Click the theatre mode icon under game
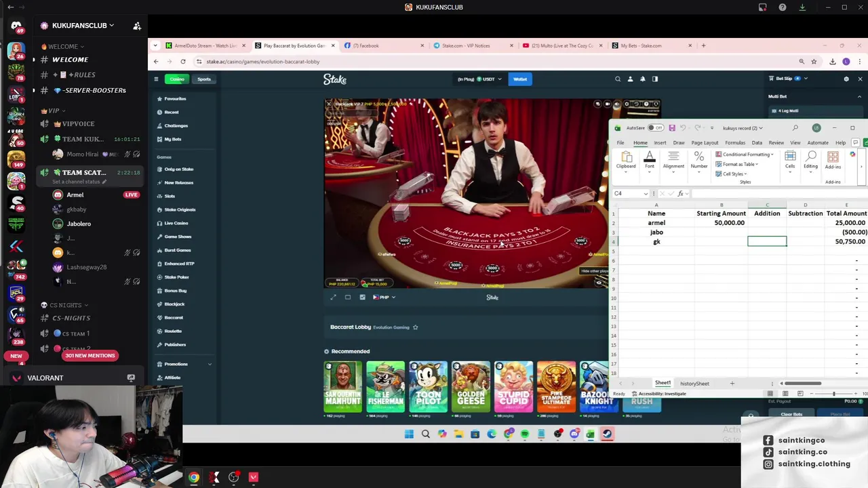 (x=348, y=297)
